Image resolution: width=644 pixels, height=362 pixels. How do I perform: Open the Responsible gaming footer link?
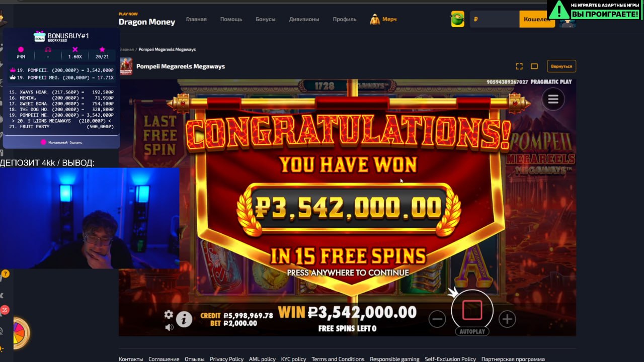pos(394,359)
